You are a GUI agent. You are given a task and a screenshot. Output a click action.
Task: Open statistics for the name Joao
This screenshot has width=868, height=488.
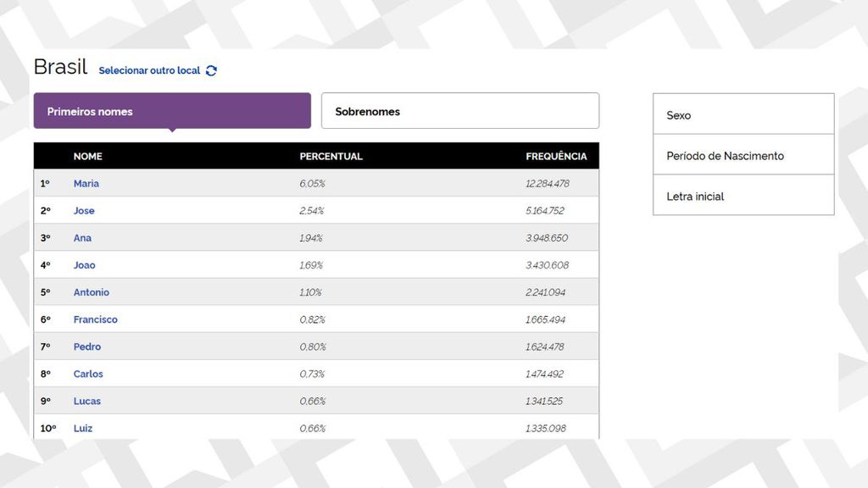pos(85,265)
